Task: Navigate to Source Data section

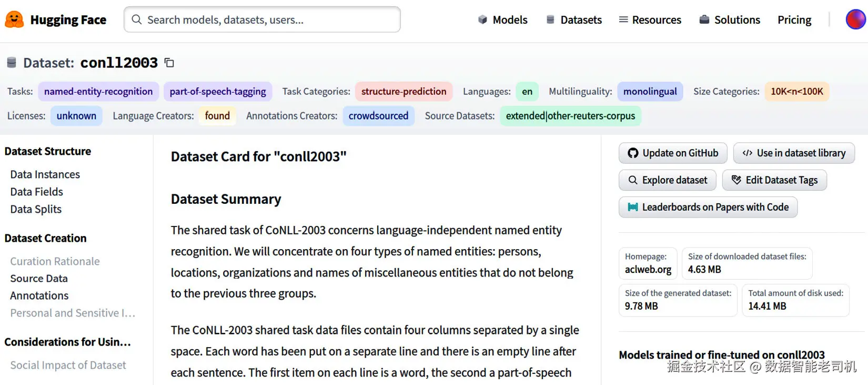Action: pyautogui.click(x=39, y=278)
